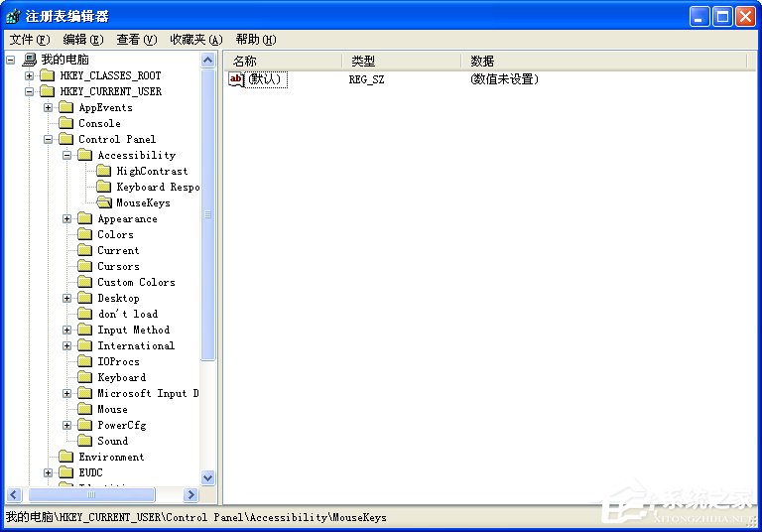Click the Registry Editor icon in title bar
This screenshot has width=762, height=532.
coord(13,16)
